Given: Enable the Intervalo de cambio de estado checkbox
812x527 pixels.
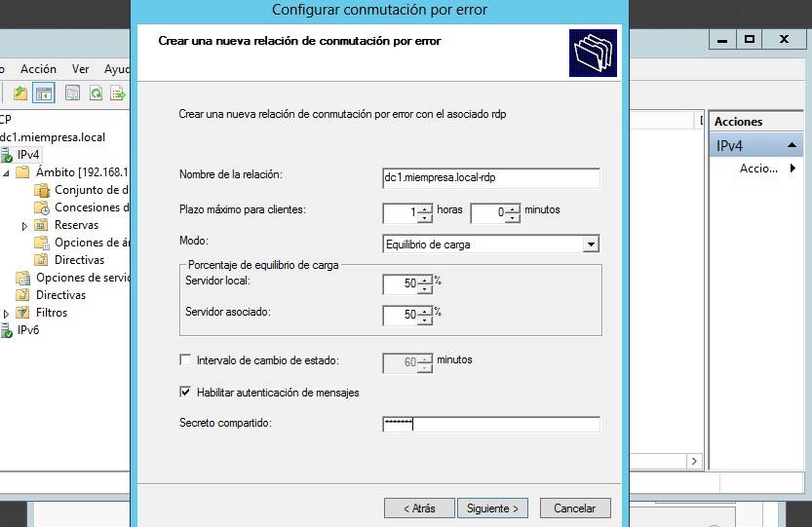Looking at the screenshot, I should tap(186, 360).
